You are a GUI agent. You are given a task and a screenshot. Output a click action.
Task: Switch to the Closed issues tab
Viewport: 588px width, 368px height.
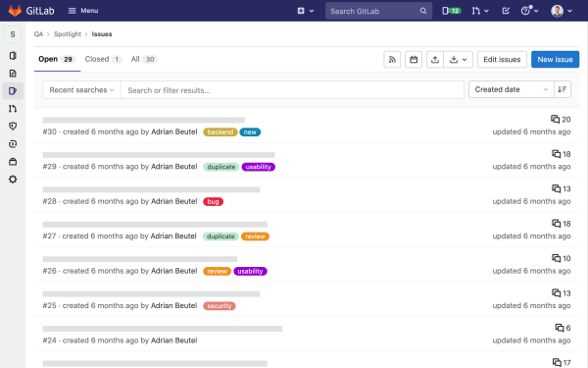pos(103,59)
